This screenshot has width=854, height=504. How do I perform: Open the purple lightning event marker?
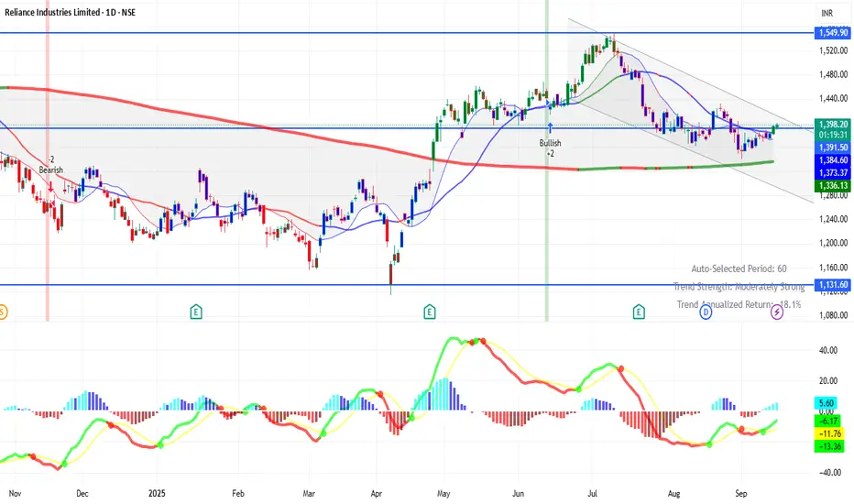coord(777,312)
